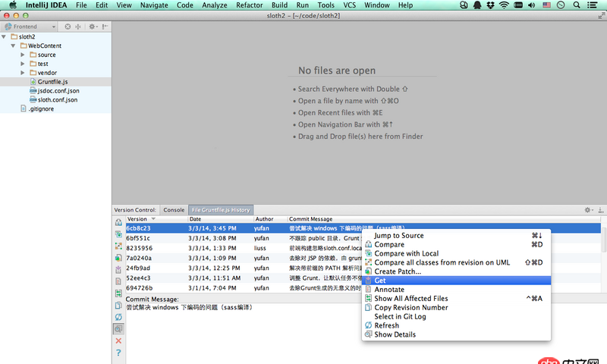Open the Frontend scope dropdown
Screen dimensions: 607x364
[x=29, y=27]
